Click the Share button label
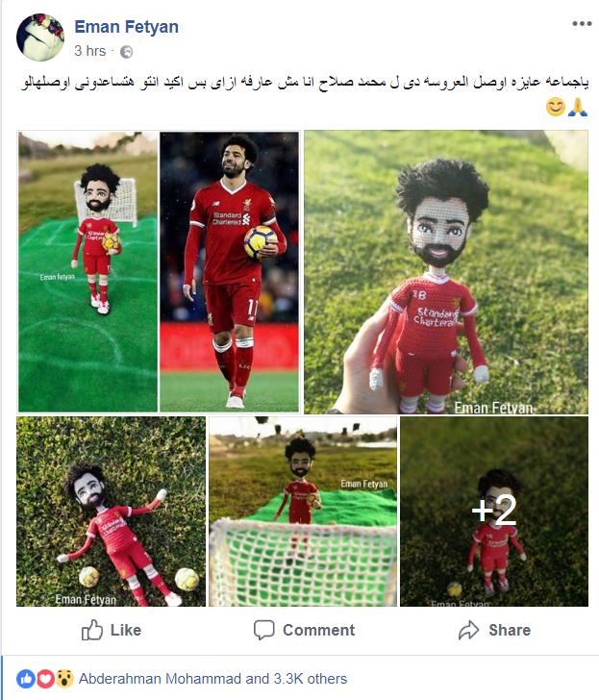This screenshot has height=700, width=599. (510, 630)
